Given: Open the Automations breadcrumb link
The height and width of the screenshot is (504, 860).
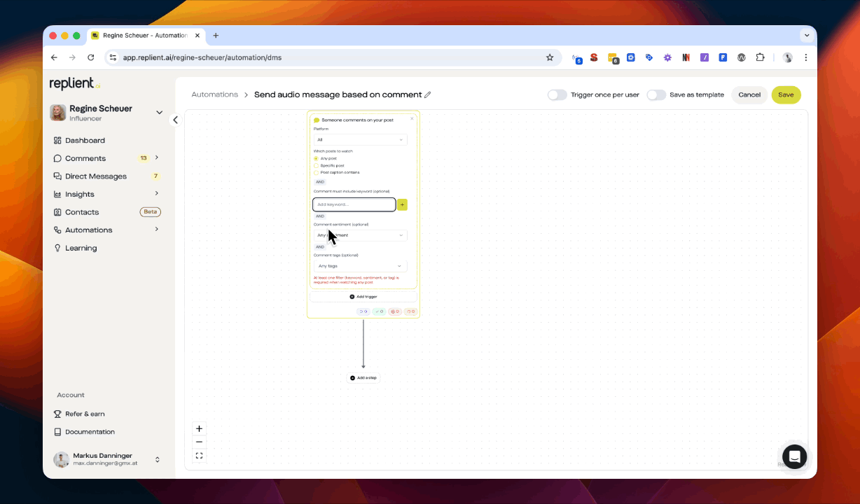Looking at the screenshot, I should (x=214, y=94).
